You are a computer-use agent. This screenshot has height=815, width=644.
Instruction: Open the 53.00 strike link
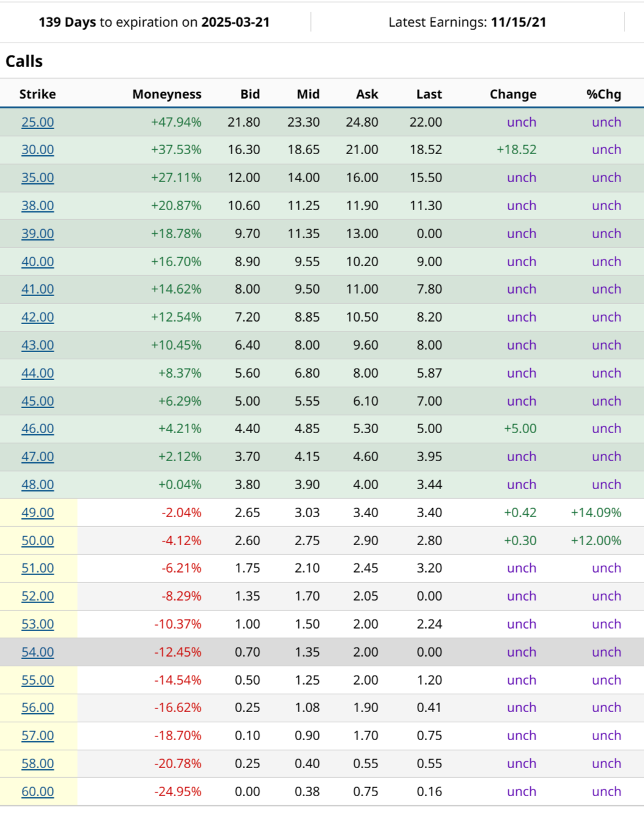click(x=38, y=624)
